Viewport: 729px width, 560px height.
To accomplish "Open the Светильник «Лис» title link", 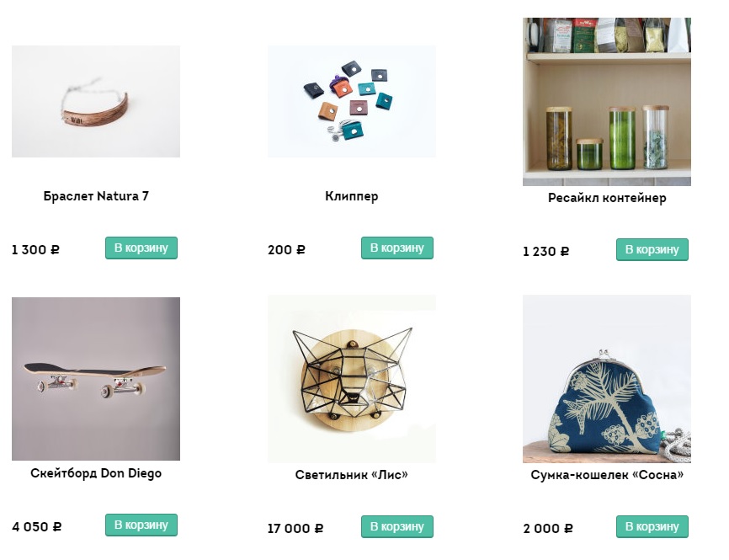I will (352, 475).
